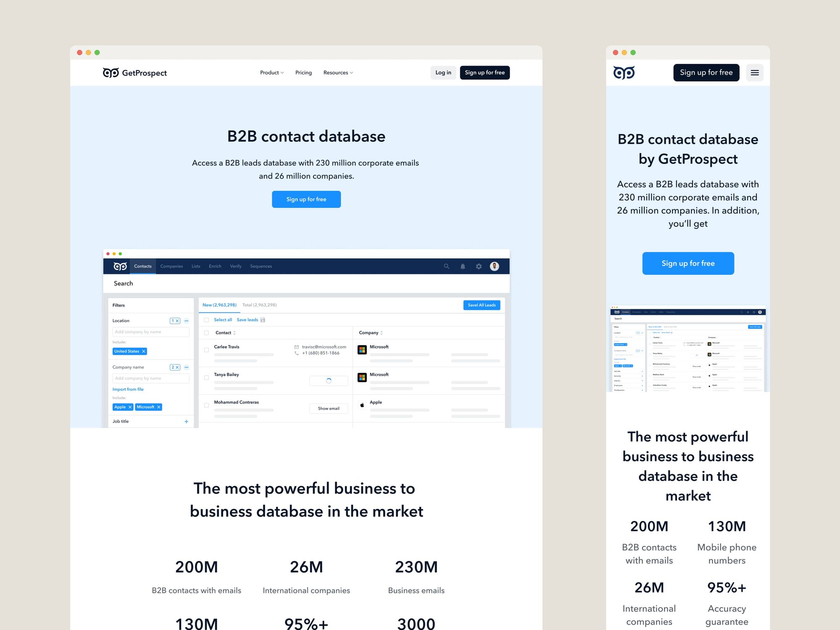Viewport: 840px width, 630px height.
Task: Open the Total (2,963,298) tab
Action: pos(259,305)
